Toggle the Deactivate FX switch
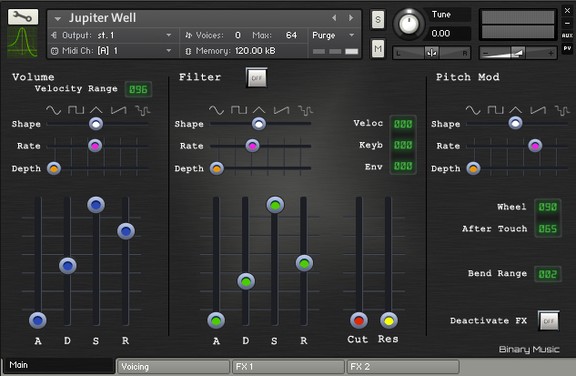576x376 pixels. (548, 321)
